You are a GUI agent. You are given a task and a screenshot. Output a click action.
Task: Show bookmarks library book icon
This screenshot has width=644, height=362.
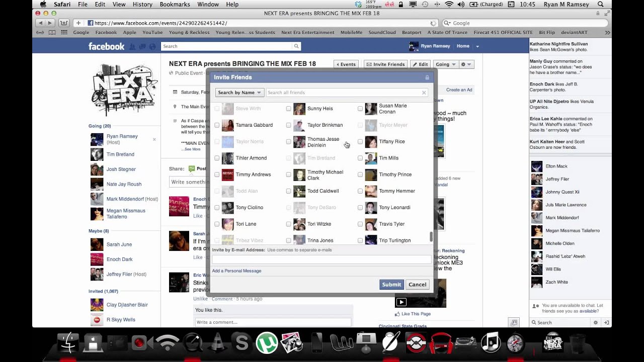pyautogui.click(x=52, y=33)
